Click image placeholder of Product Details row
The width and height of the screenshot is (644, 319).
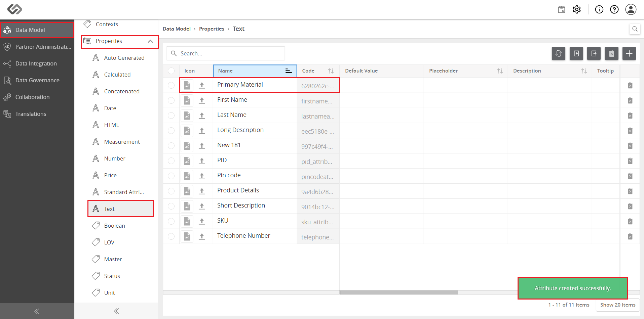pos(187,191)
